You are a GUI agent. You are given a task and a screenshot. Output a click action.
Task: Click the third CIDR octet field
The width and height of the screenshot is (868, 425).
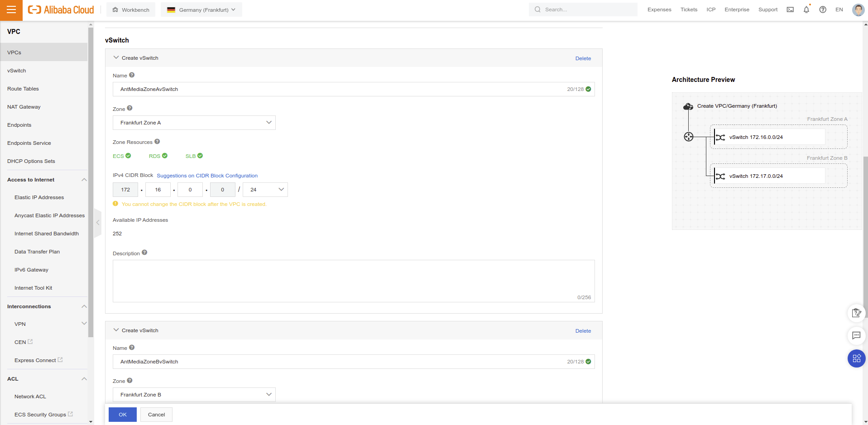point(190,190)
